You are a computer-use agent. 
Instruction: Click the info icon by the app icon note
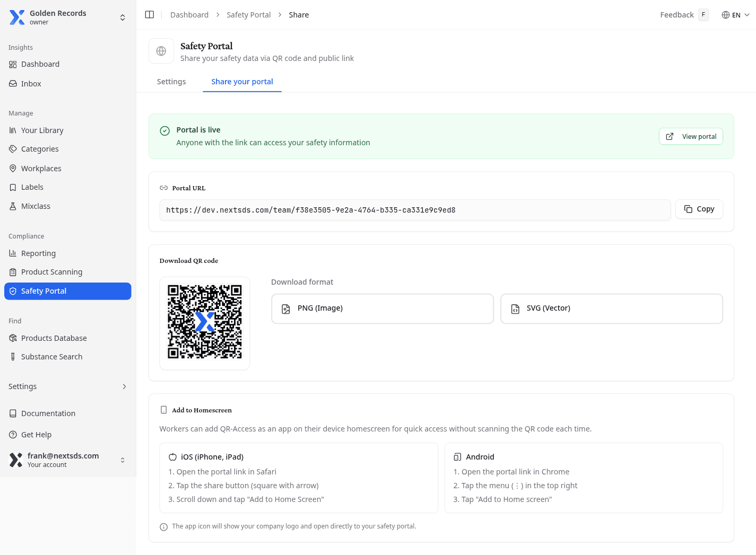(x=164, y=527)
